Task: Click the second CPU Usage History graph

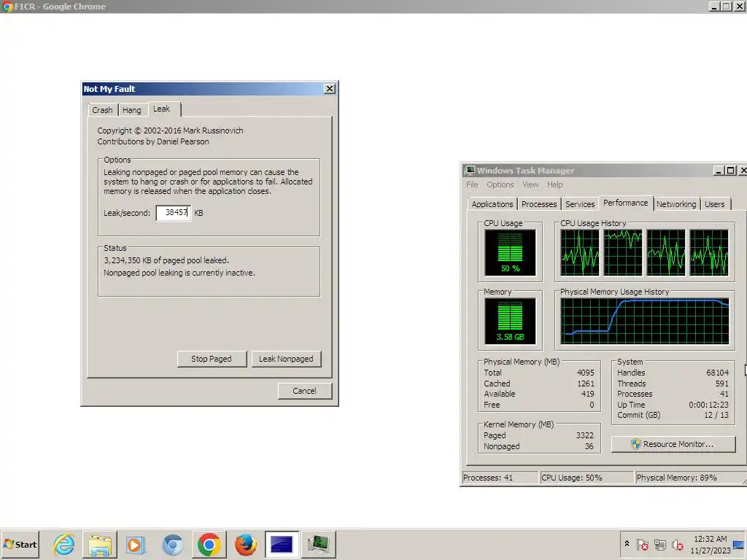Action: [x=623, y=252]
